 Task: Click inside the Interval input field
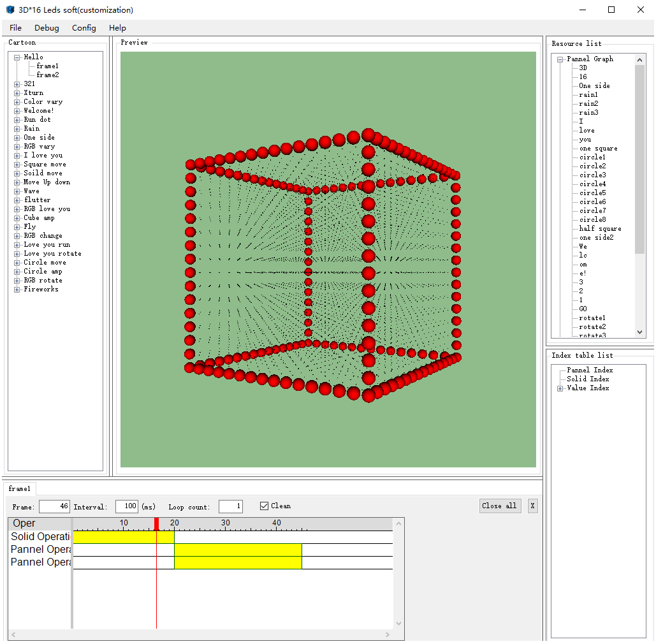pyautogui.click(x=126, y=506)
